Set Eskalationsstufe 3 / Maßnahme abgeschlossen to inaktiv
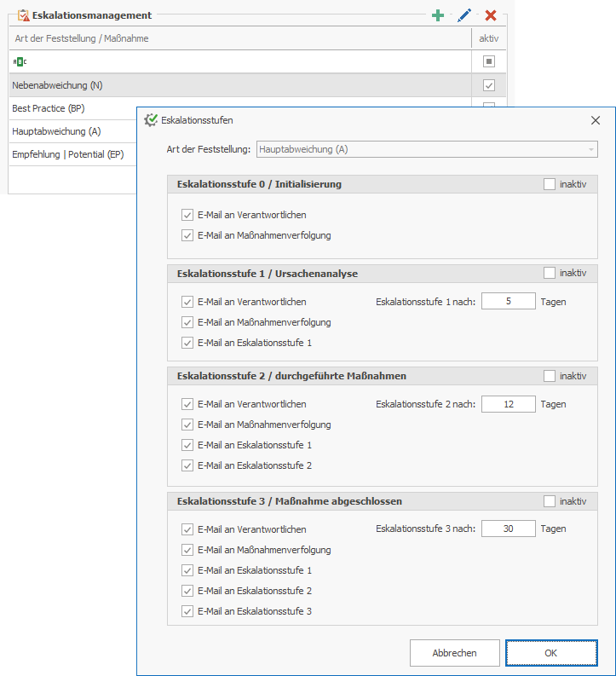616x676 pixels. click(x=550, y=501)
